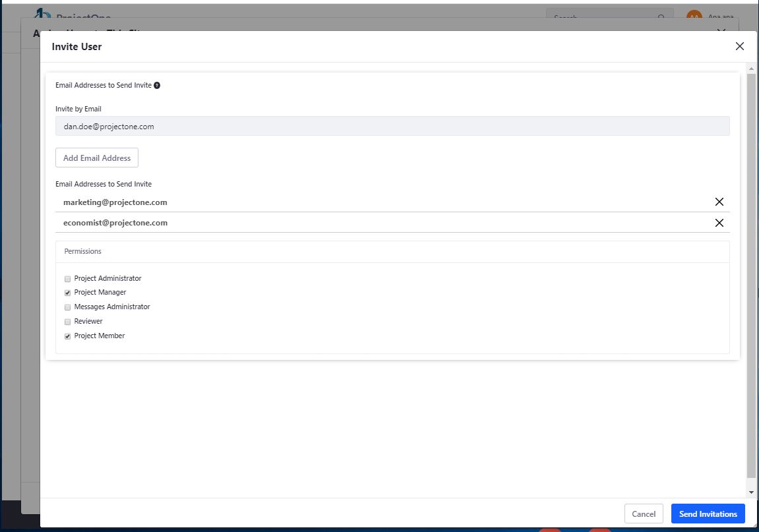Enable the Project Administrator permission
The image size is (759, 532).
(68, 279)
